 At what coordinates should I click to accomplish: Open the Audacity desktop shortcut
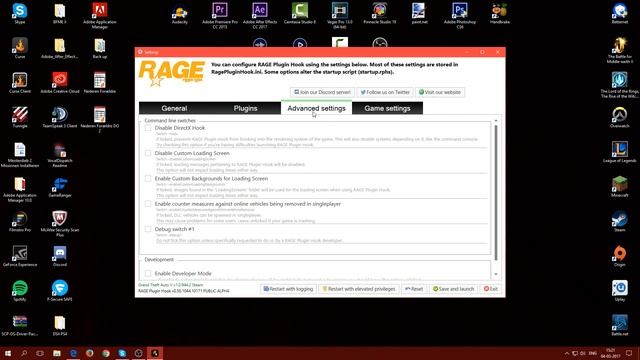[180, 13]
